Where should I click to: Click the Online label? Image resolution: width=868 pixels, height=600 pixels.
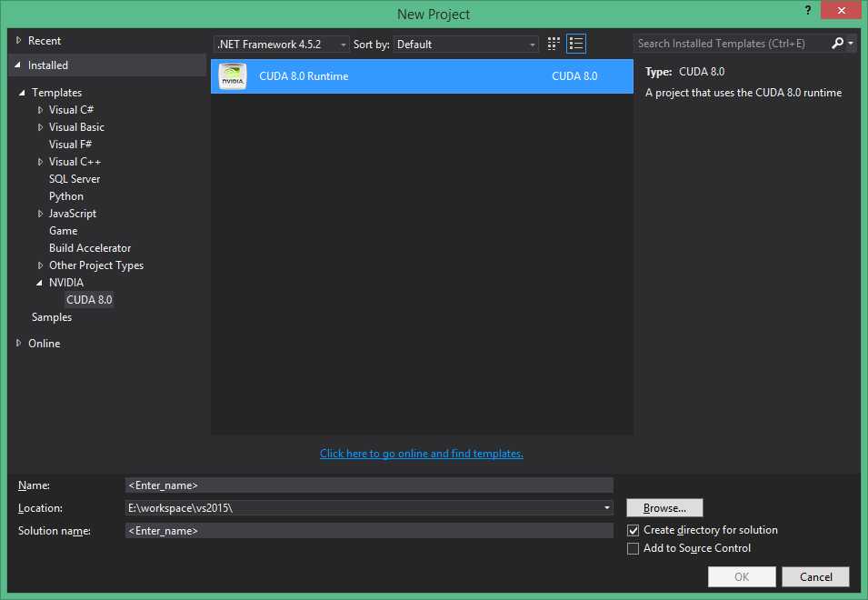tap(45, 343)
